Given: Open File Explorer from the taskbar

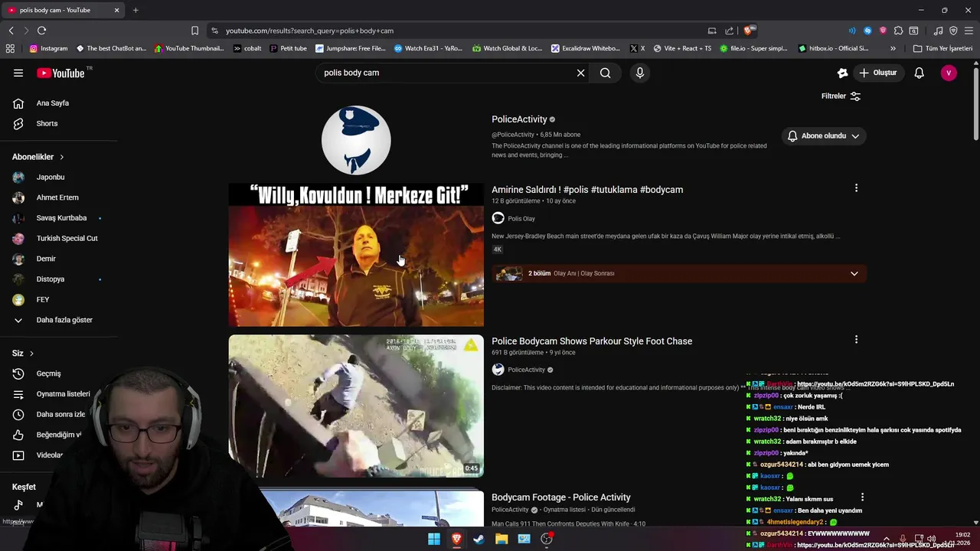Looking at the screenshot, I should pos(501,539).
